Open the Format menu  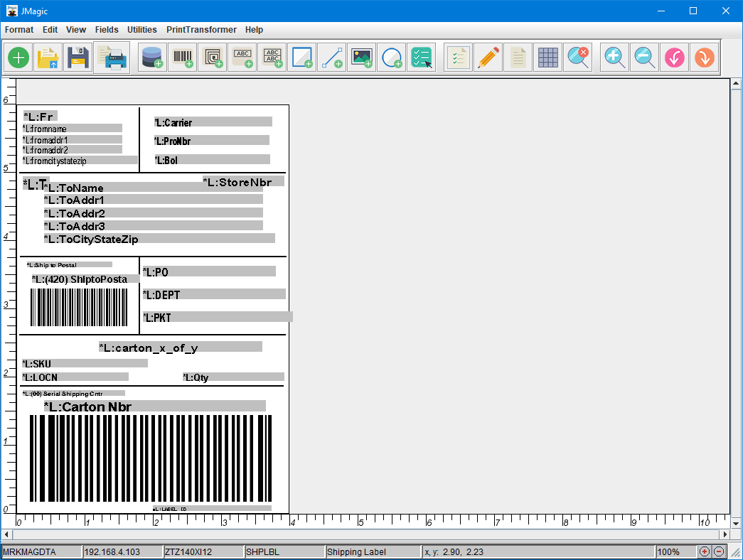(19, 29)
